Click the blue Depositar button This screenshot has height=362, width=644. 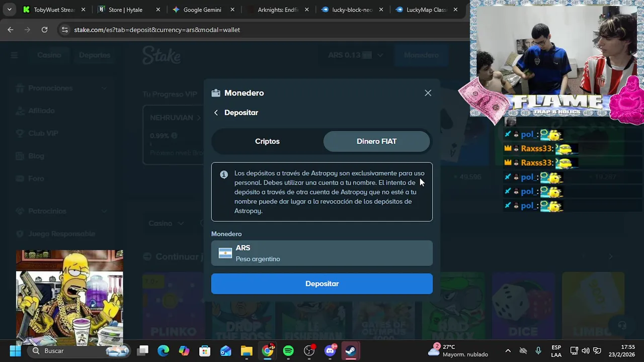(x=322, y=284)
